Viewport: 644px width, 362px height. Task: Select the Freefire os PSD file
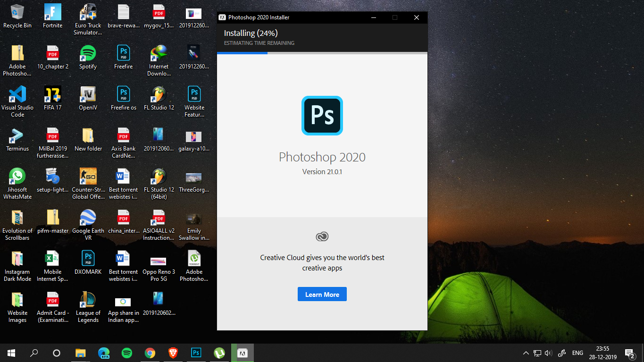pyautogui.click(x=123, y=99)
